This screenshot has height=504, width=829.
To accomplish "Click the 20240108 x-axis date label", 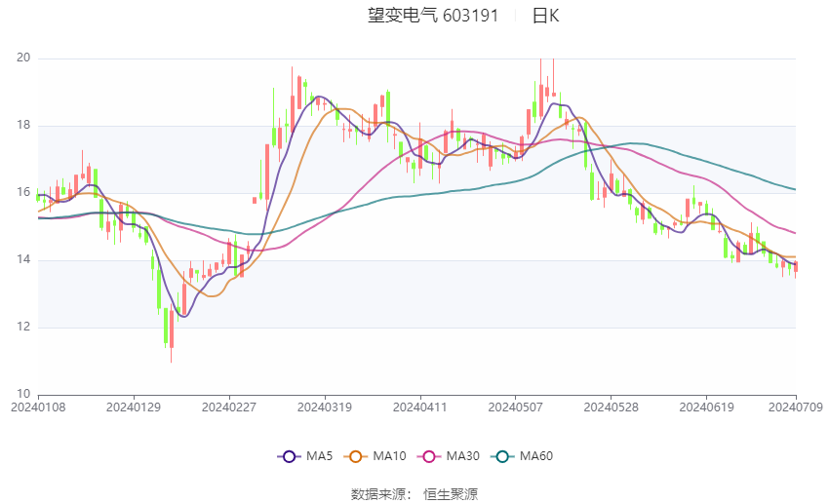I will click(x=38, y=407).
